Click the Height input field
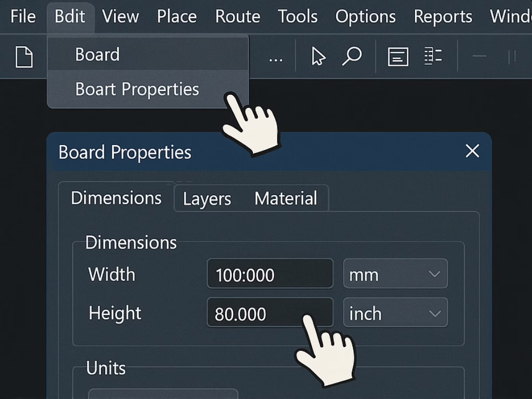The height and width of the screenshot is (399, 532). (270, 313)
